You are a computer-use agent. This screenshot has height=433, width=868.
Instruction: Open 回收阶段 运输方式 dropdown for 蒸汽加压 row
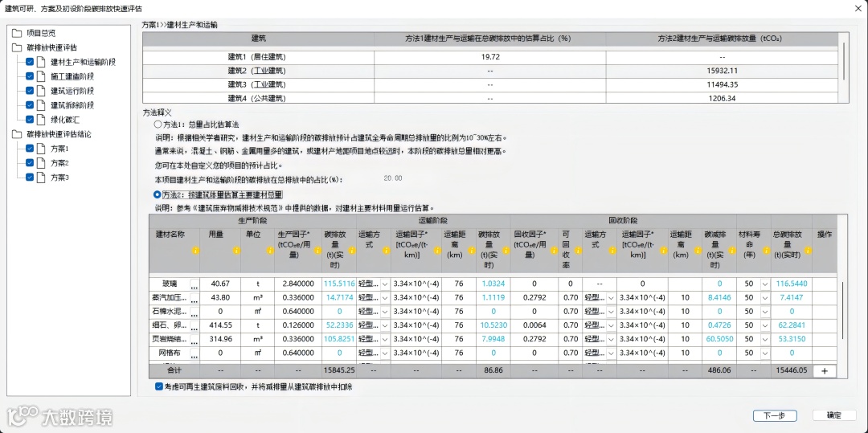(611, 297)
